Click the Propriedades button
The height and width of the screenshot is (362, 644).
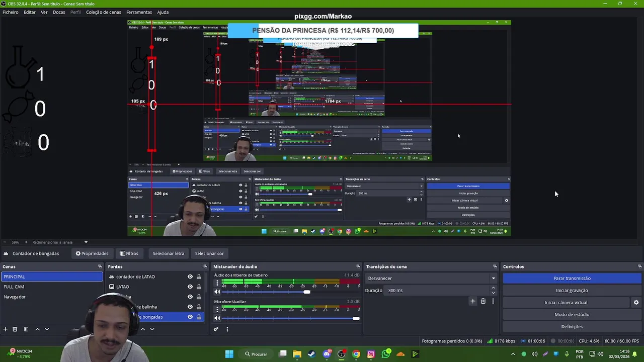tap(92, 253)
